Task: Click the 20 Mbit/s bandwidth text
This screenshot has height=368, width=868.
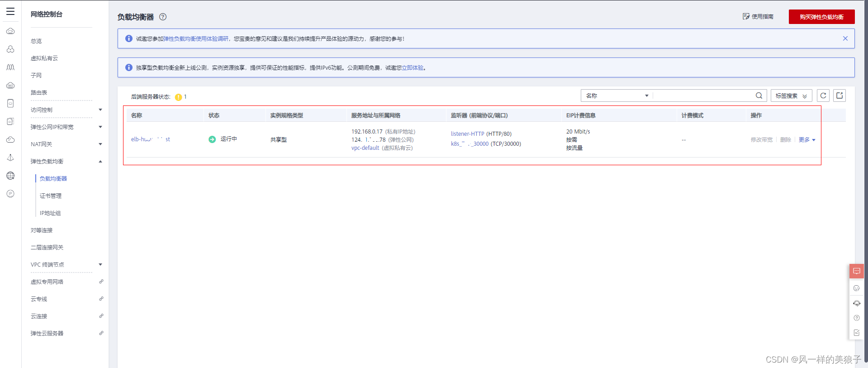Action: pyautogui.click(x=578, y=132)
